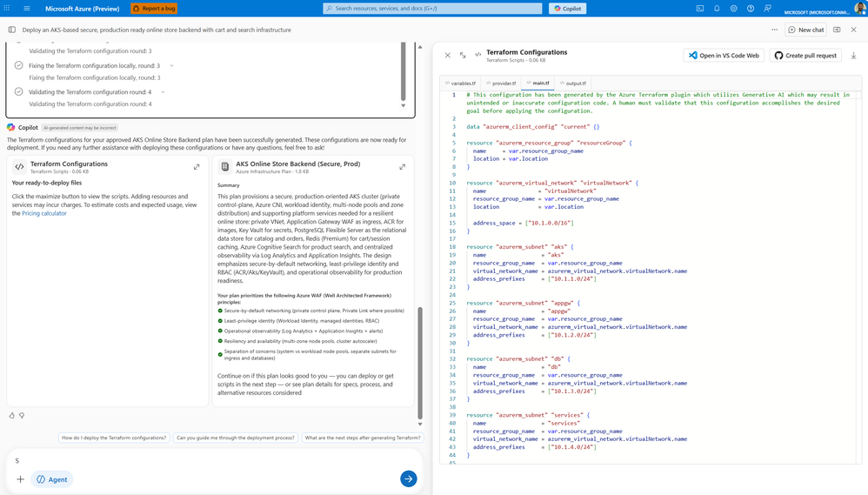Viewport: 868px width, 495px height.
Task: Expand the 'Validating the Terraform configuration round: 4' step
Action: pyautogui.click(x=163, y=92)
